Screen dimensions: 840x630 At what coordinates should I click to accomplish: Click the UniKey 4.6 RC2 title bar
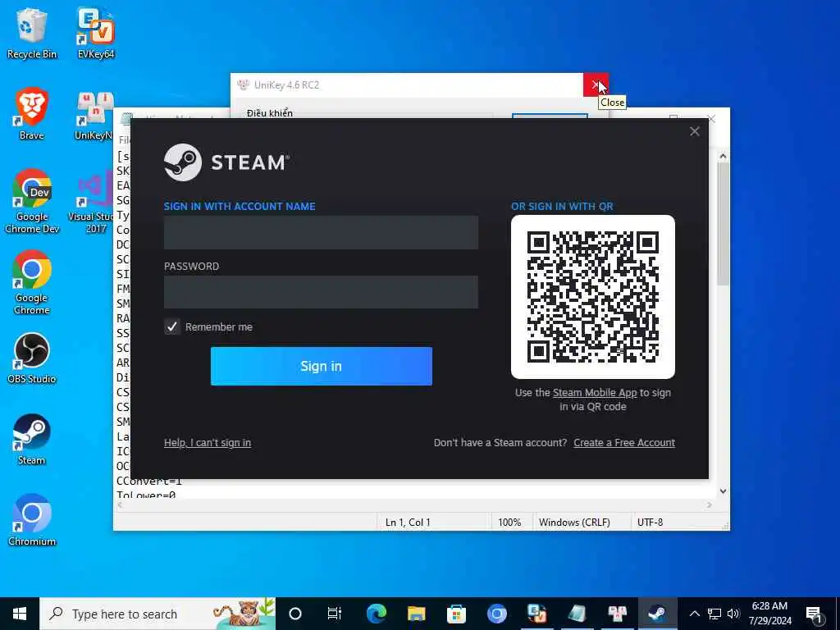(407, 84)
